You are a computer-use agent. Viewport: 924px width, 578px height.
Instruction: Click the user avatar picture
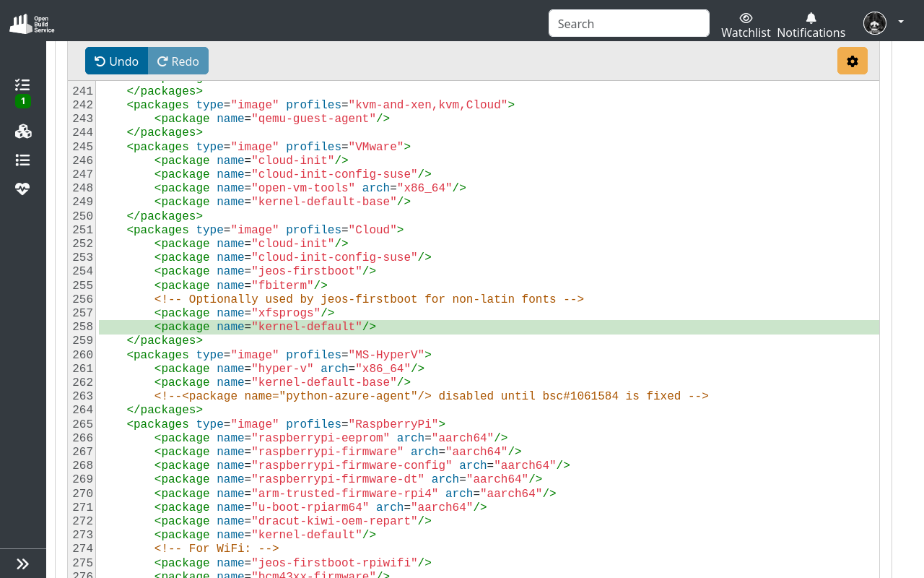[874, 23]
